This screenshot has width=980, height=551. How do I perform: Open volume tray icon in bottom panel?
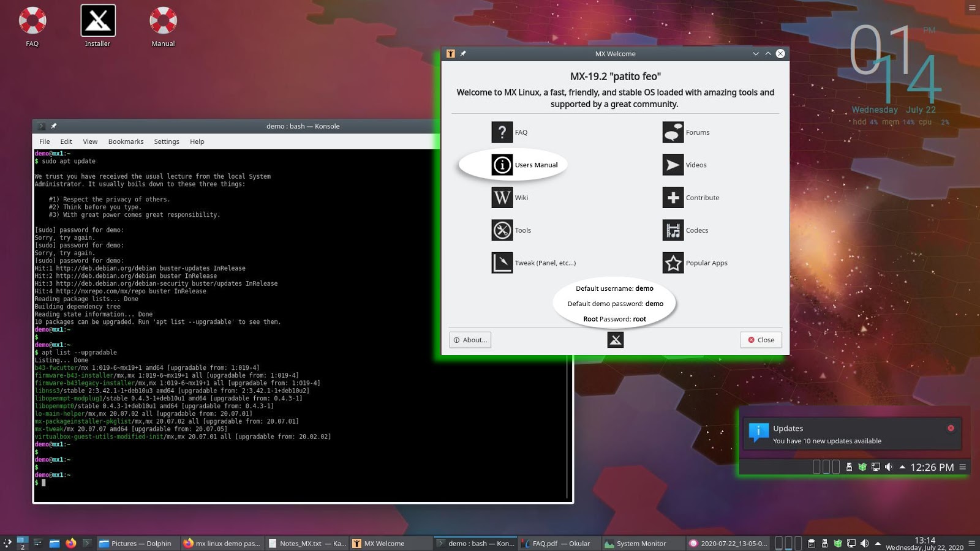(865, 543)
